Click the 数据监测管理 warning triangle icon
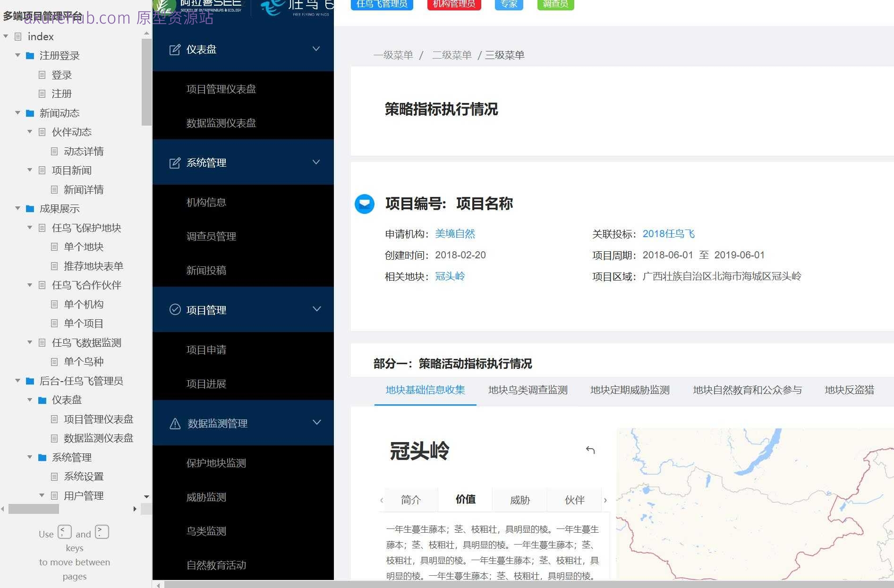894x588 pixels. [175, 423]
